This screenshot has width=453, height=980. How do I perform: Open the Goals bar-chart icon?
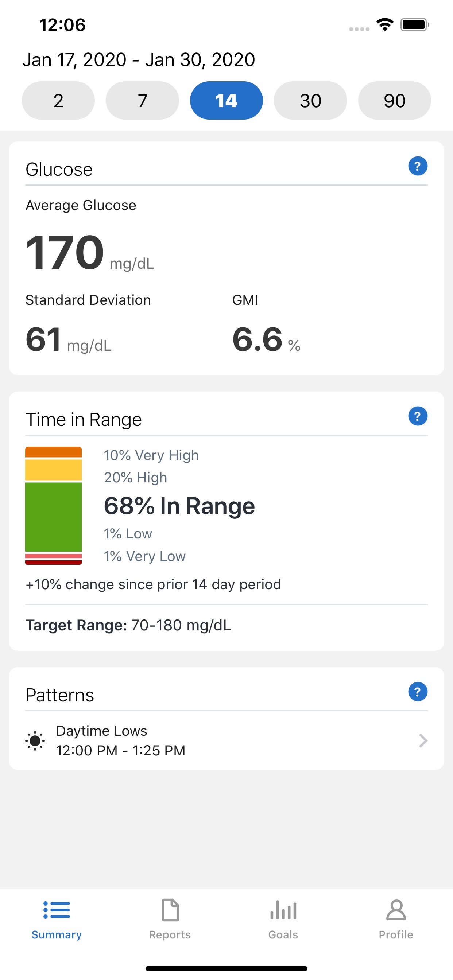click(283, 910)
